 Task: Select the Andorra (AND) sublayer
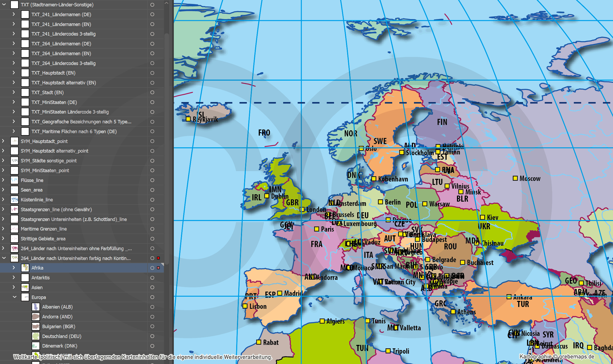click(x=57, y=317)
